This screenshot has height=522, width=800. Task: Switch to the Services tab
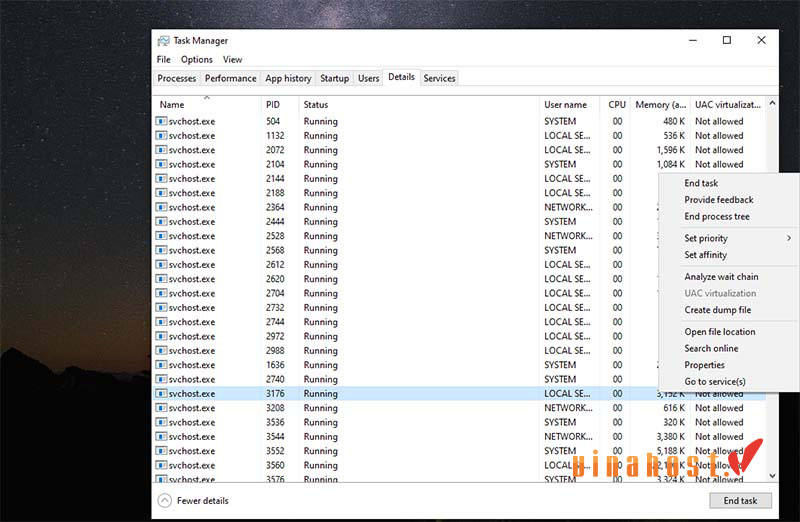pos(439,79)
